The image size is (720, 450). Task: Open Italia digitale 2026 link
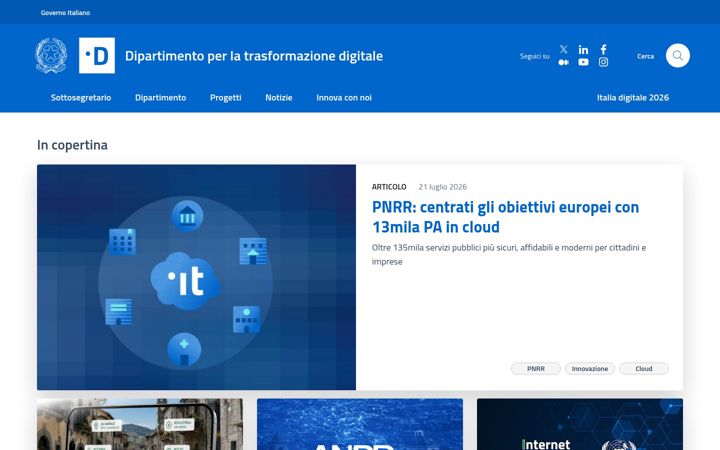[x=633, y=97]
